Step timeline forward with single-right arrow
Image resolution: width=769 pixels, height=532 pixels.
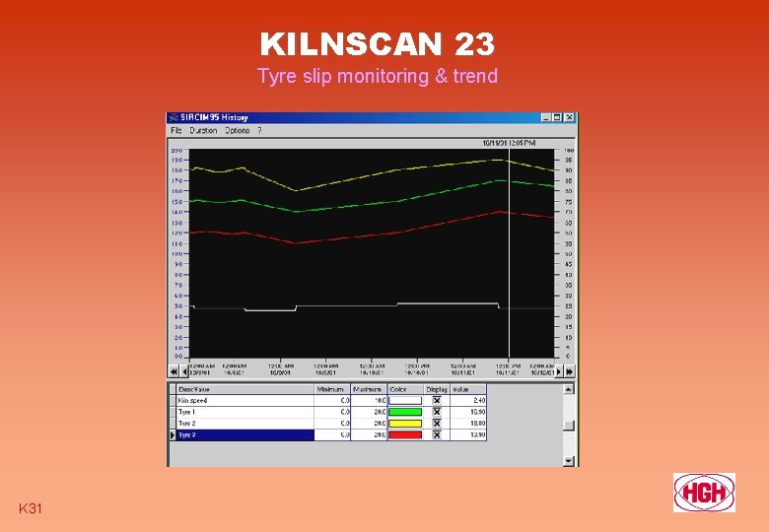(559, 371)
